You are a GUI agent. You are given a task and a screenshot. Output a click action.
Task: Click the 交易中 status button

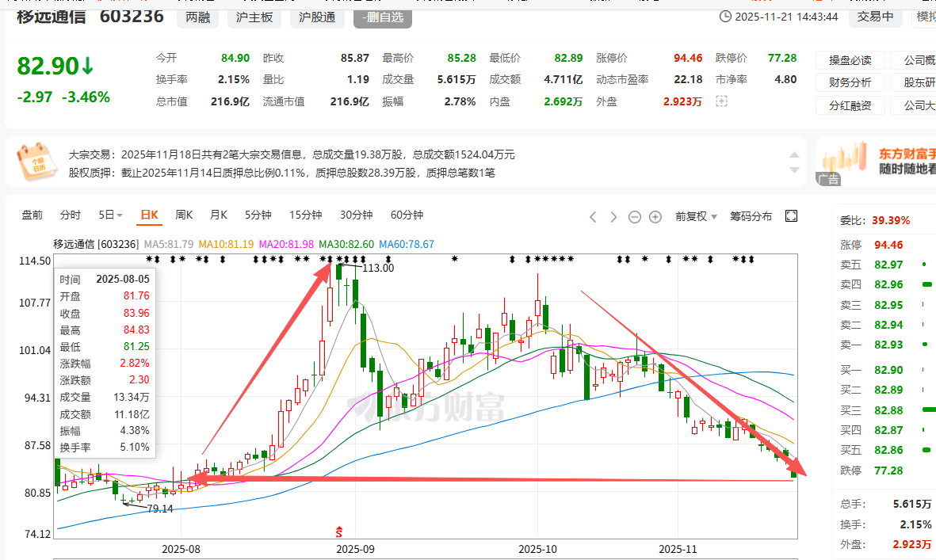click(875, 17)
